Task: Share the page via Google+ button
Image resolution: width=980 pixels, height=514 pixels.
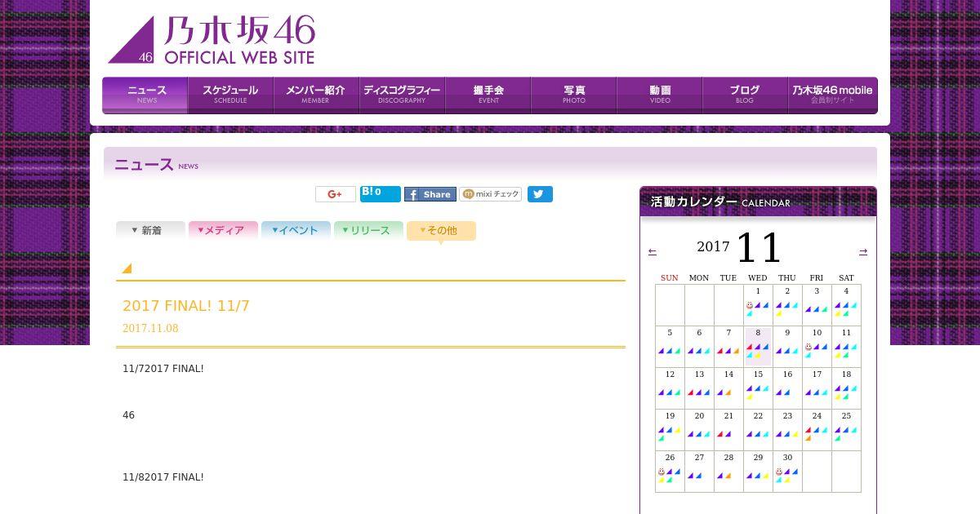Action: (336, 194)
